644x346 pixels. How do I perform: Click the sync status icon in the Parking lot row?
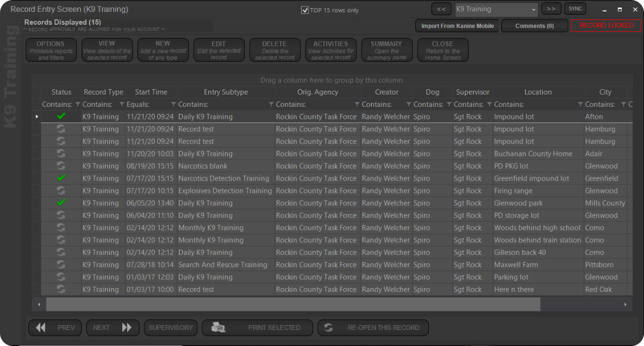(x=61, y=277)
